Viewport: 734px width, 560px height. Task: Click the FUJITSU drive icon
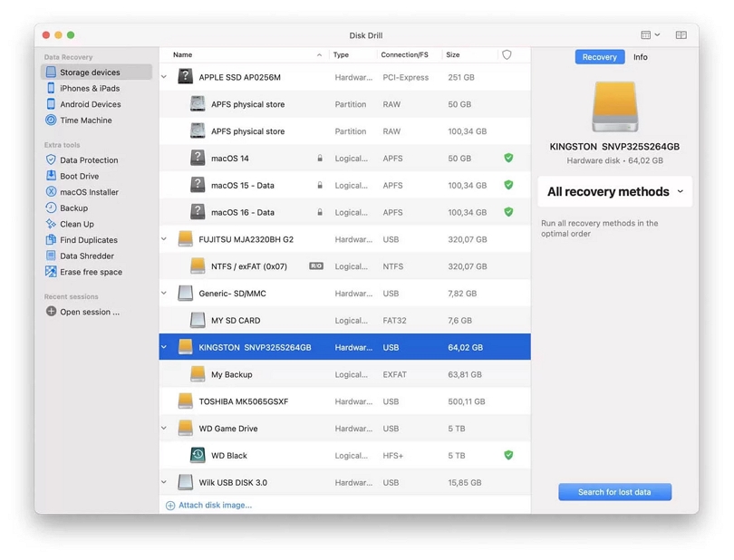(186, 239)
